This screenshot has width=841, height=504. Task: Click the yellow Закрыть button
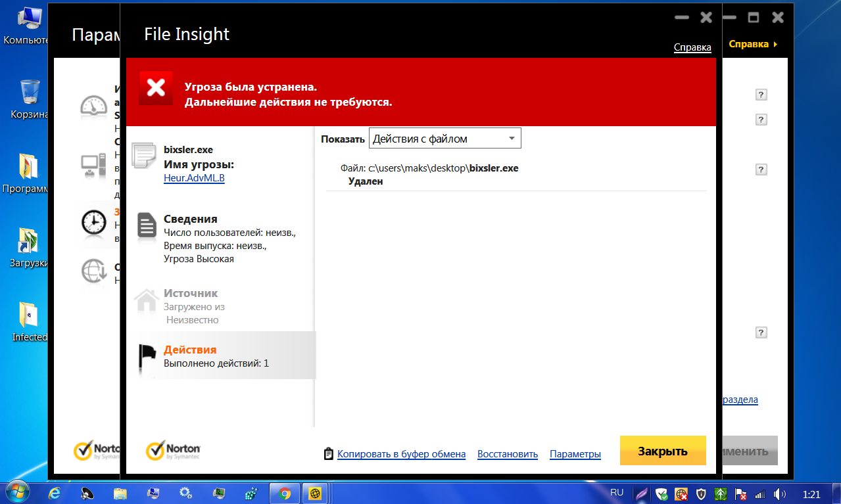tap(663, 451)
